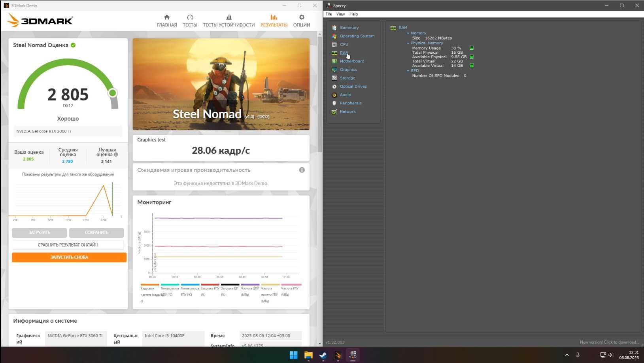The height and width of the screenshot is (363, 644).
Task: Open Speccy View menu
Action: [340, 14]
